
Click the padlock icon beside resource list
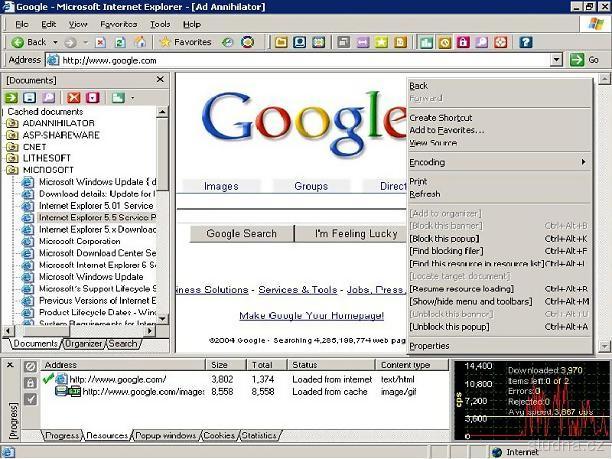point(30,383)
